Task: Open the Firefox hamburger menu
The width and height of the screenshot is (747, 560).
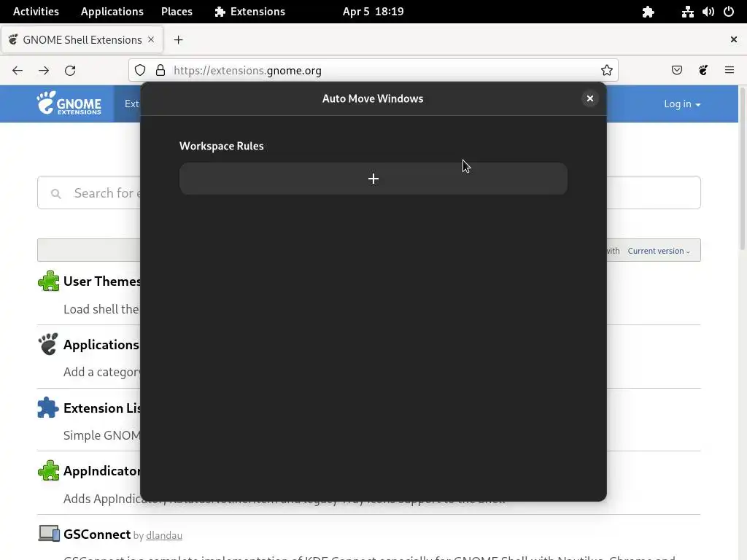Action: (x=729, y=71)
